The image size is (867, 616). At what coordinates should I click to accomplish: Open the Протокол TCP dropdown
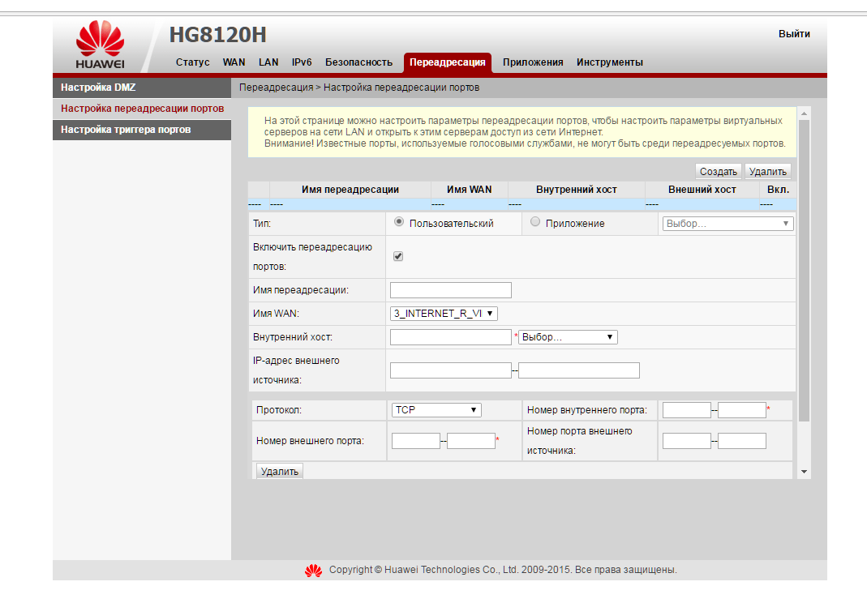coord(436,410)
